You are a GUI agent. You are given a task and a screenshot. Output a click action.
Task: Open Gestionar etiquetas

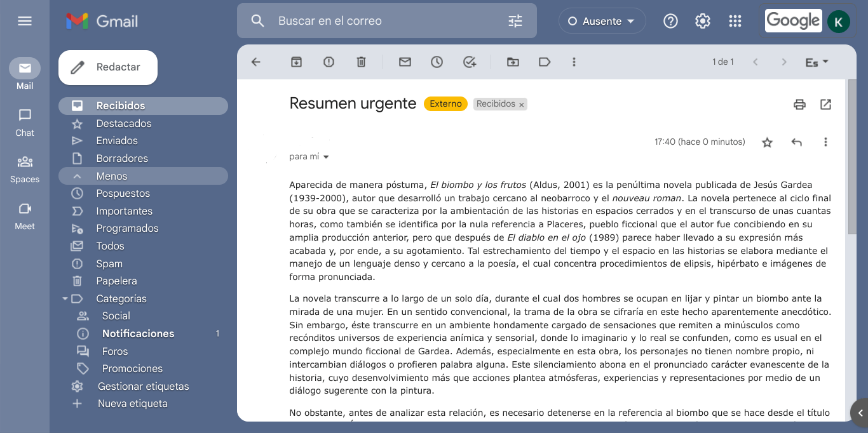point(142,386)
